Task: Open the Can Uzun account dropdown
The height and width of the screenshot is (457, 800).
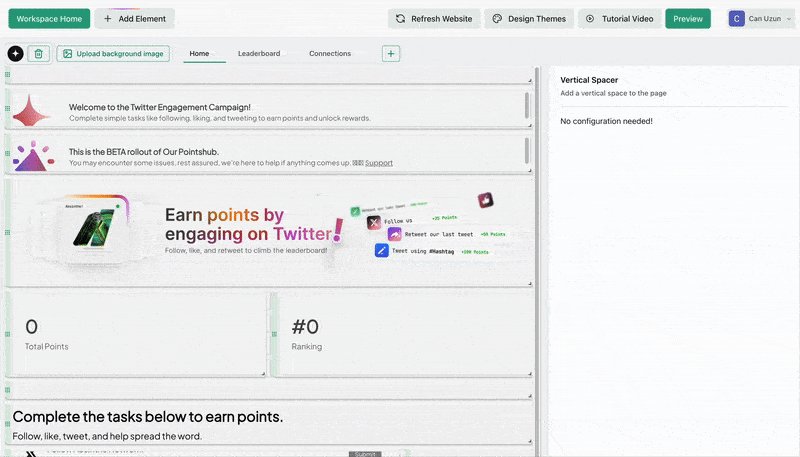Action: [760, 19]
